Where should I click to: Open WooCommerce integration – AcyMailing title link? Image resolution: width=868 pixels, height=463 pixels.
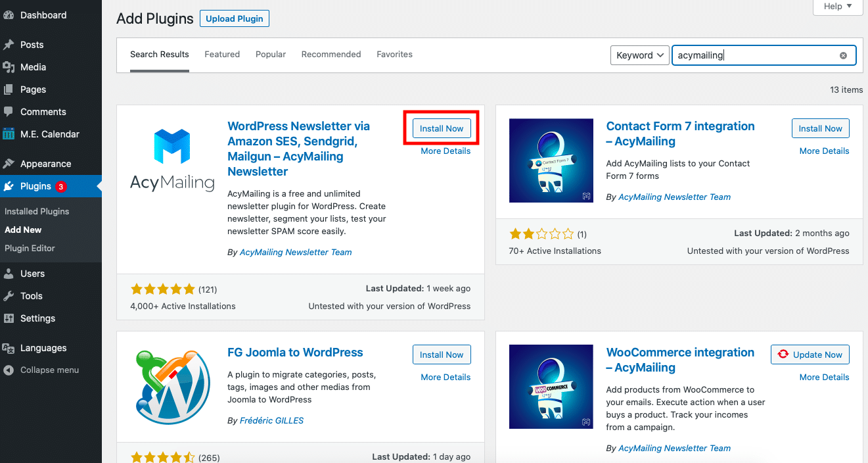[x=680, y=360]
